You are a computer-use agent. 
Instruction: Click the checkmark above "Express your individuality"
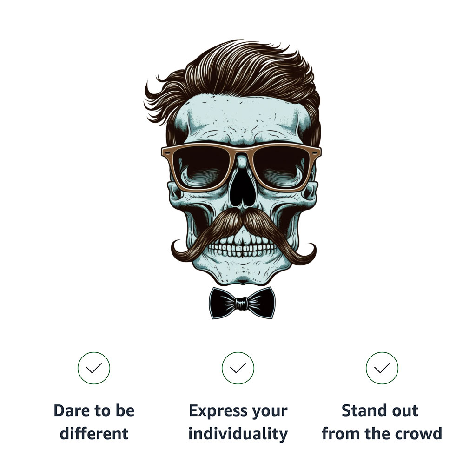click(238, 368)
